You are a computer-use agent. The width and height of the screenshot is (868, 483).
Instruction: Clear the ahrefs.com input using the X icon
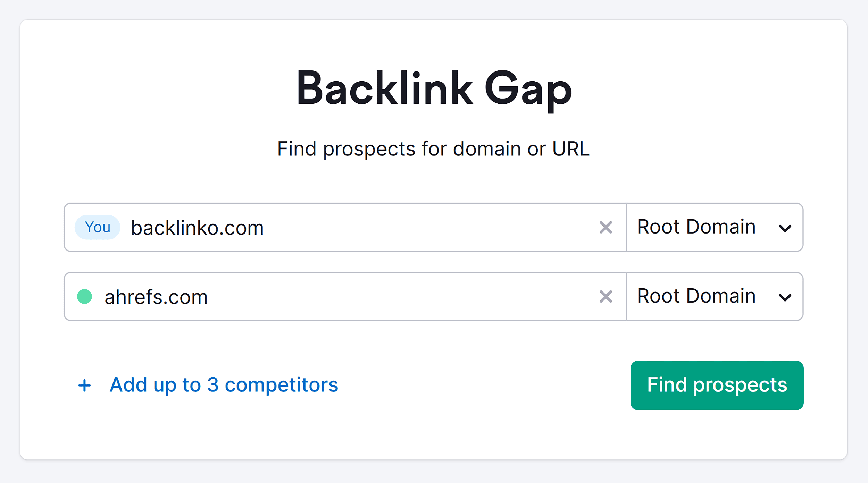pos(606,296)
